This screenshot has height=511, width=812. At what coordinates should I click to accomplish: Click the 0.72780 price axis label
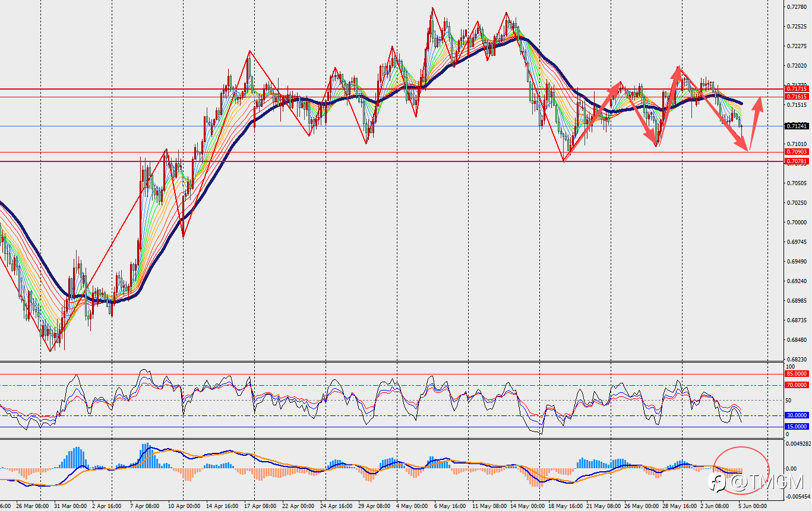(796, 7)
